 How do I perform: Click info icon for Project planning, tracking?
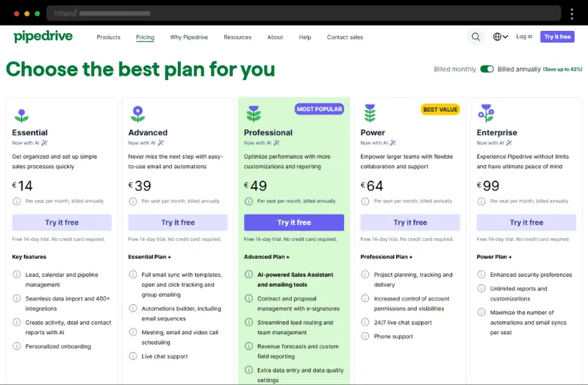[x=365, y=274]
